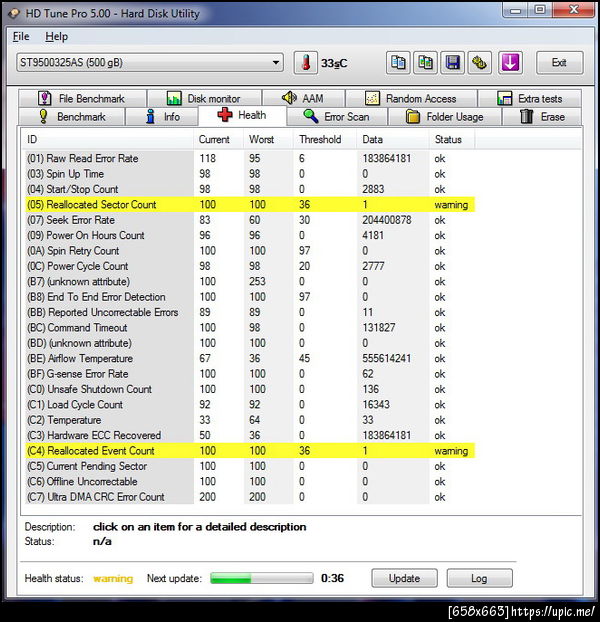Select the (0C) Power Cycle Count row
The width and height of the screenshot is (600, 622).
250,266
